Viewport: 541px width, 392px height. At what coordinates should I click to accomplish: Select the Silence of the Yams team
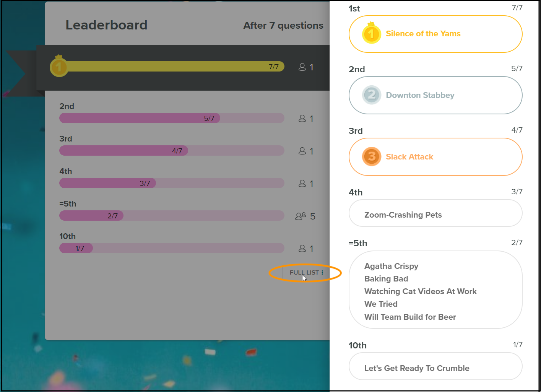pos(435,34)
